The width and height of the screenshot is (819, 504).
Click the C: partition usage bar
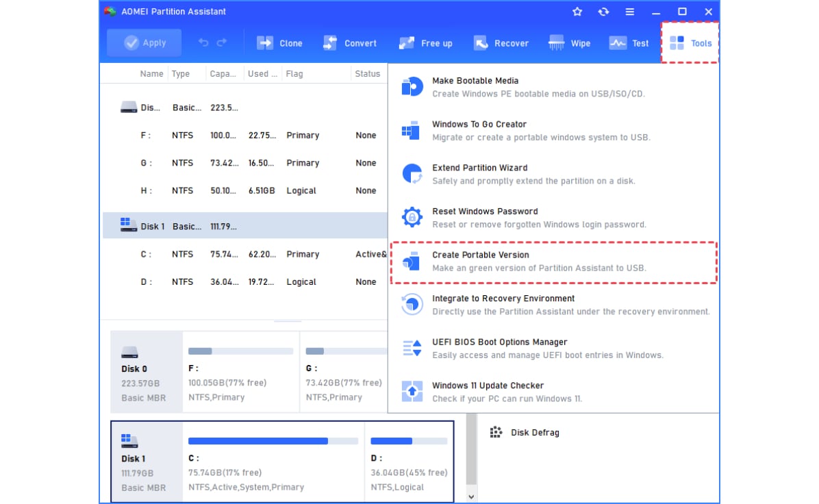coord(273,441)
